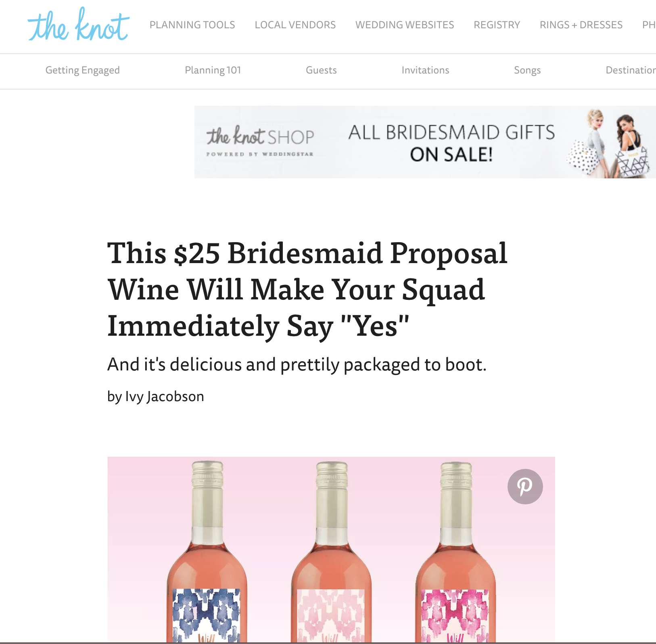
Task: Open the Getting Engaged category
Action: click(83, 70)
